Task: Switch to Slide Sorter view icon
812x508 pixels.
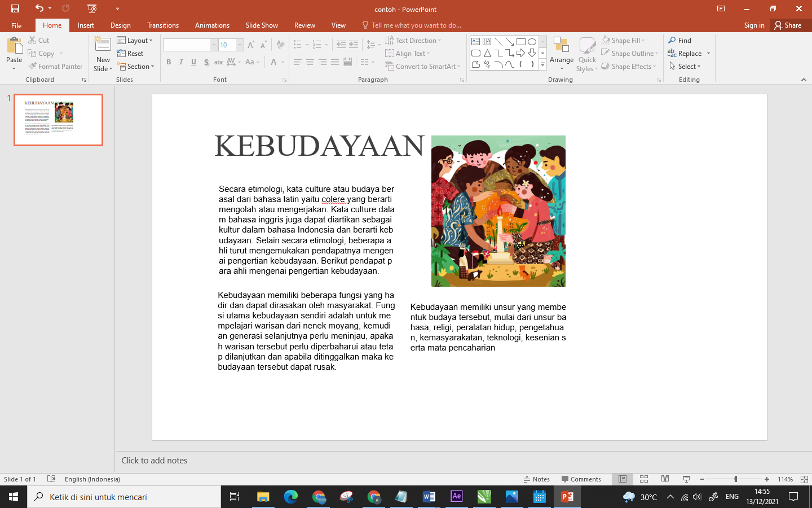Action: [644, 479]
